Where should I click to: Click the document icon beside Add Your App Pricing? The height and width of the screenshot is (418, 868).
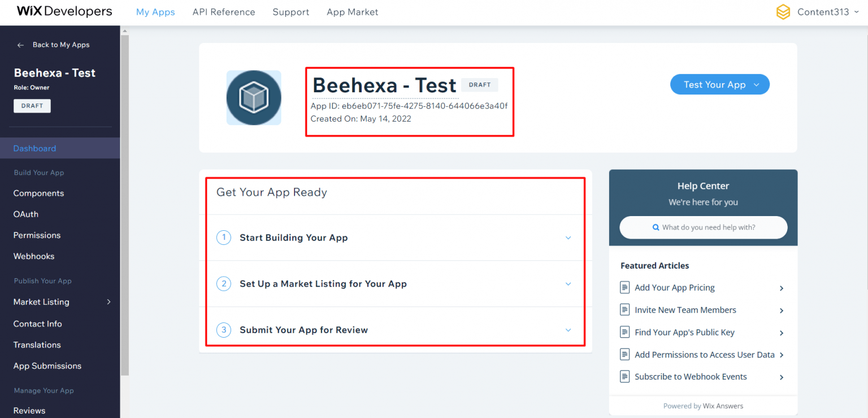tap(624, 287)
